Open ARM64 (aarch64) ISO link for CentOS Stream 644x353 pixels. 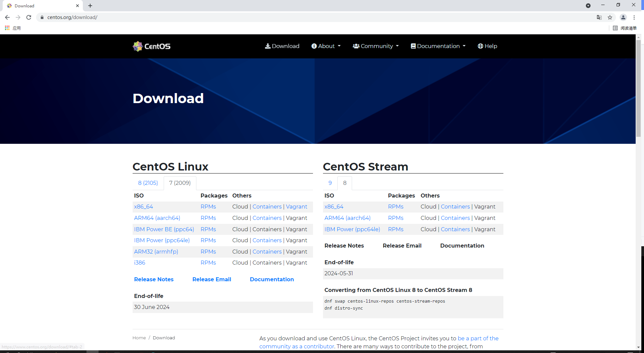tap(347, 218)
